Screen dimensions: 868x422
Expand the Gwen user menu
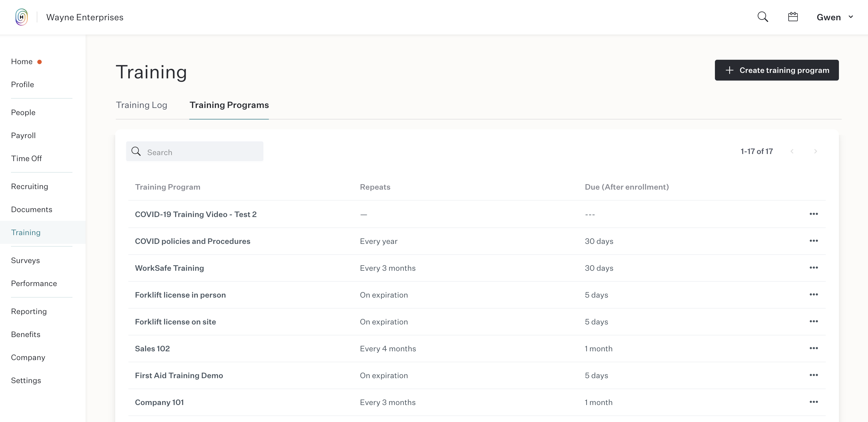tap(835, 17)
